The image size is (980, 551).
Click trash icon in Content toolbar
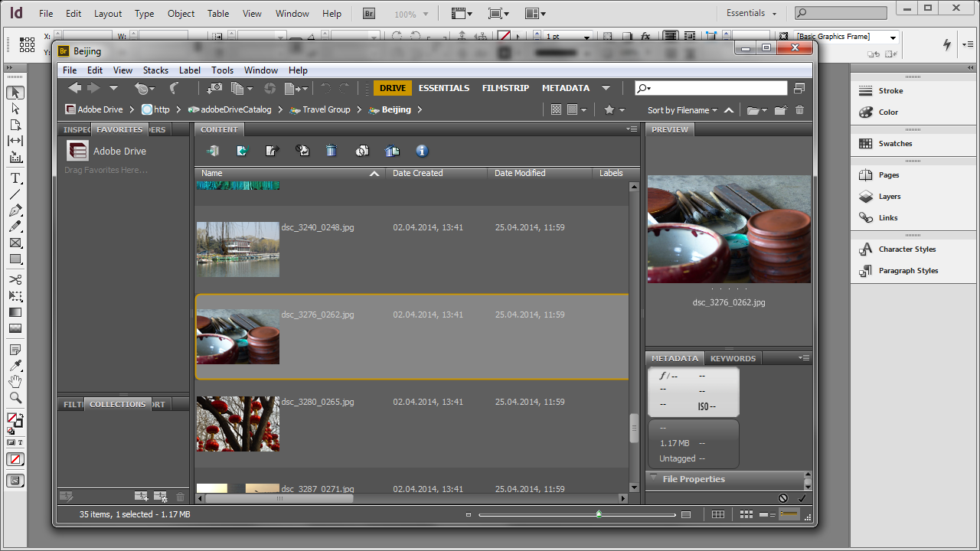(331, 151)
